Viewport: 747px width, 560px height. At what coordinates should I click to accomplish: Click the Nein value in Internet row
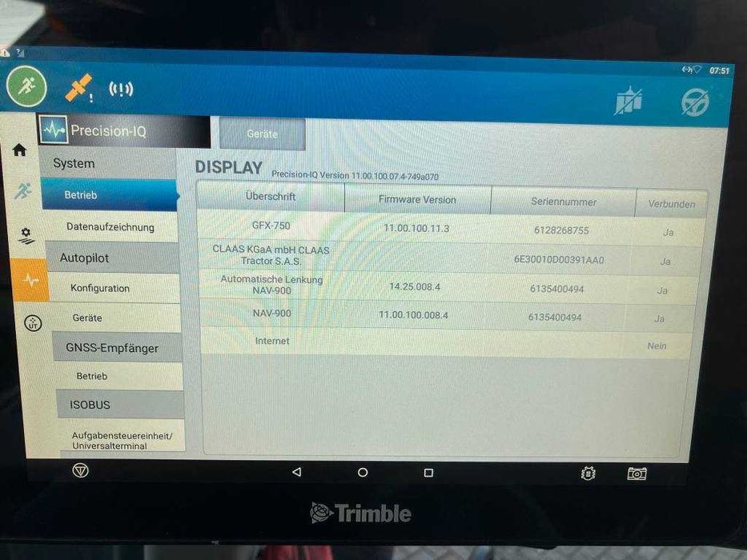point(657,346)
